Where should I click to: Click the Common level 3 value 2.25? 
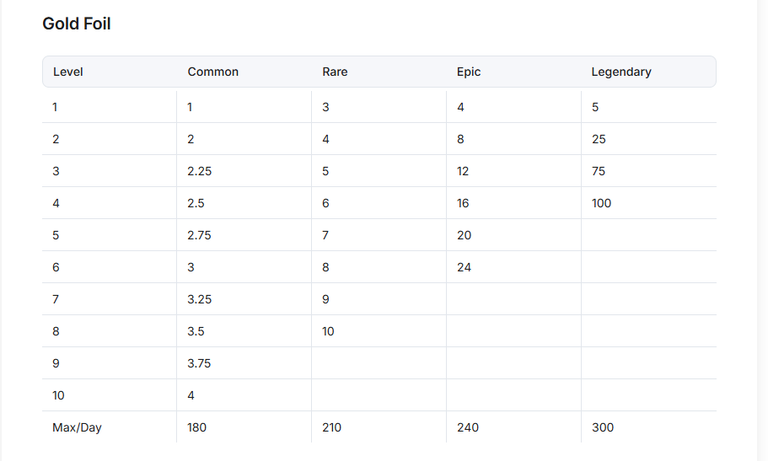[199, 171]
